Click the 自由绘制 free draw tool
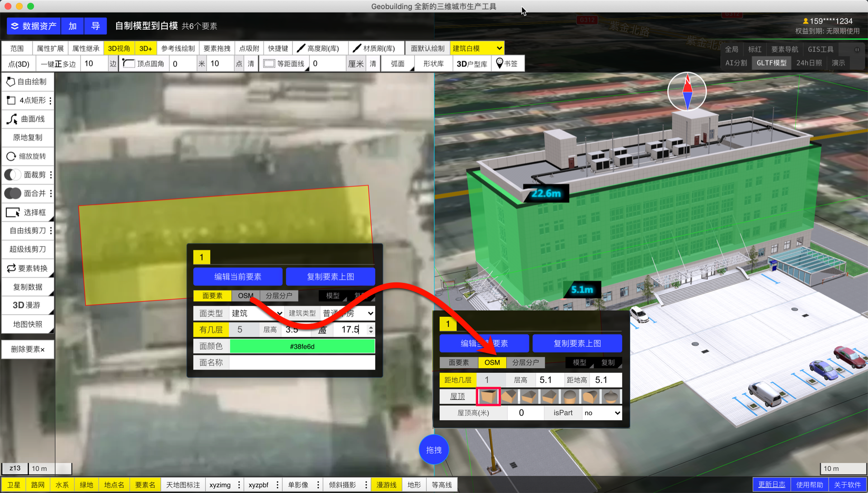The height and width of the screenshot is (493, 868). (x=28, y=82)
